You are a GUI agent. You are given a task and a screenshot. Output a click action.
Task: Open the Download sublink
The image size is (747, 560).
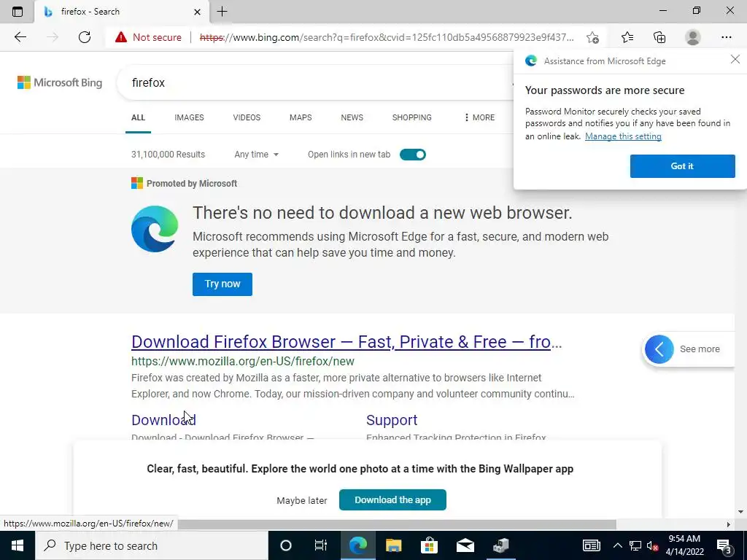[163, 420]
